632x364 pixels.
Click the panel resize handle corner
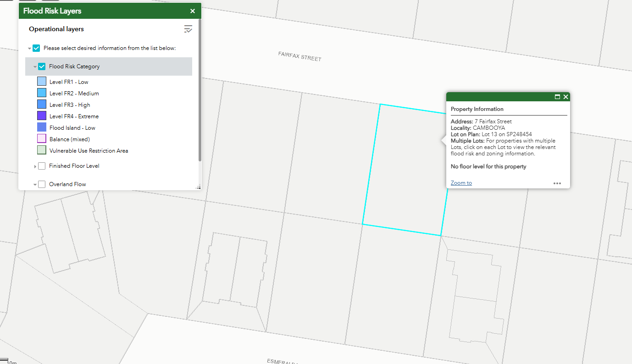(x=199, y=187)
